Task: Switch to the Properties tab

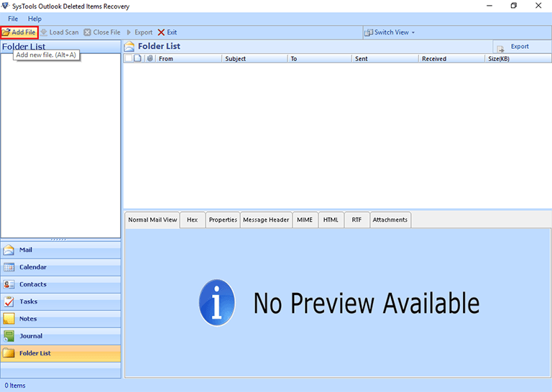Action: (223, 220)
